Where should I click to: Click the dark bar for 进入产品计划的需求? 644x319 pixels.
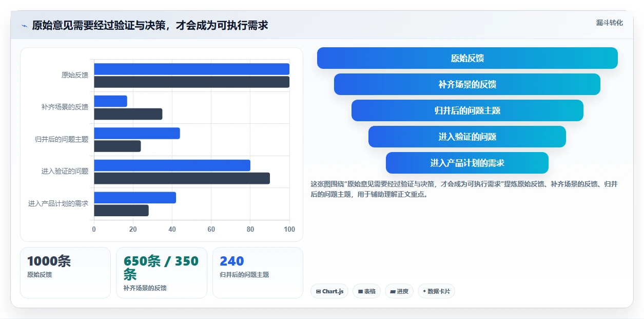point(121,210)
